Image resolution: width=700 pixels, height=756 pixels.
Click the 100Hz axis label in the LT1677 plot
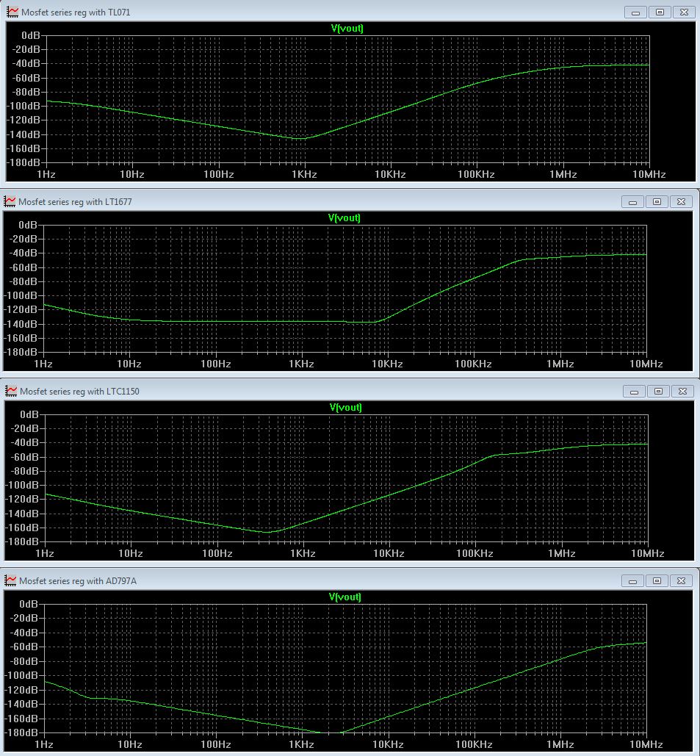[215, 364]
